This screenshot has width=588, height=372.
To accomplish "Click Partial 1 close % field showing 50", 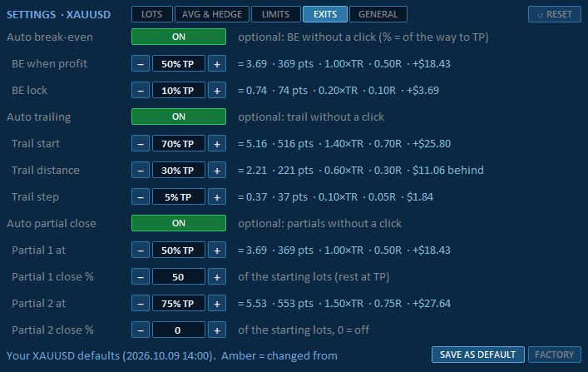I will 179,276.
